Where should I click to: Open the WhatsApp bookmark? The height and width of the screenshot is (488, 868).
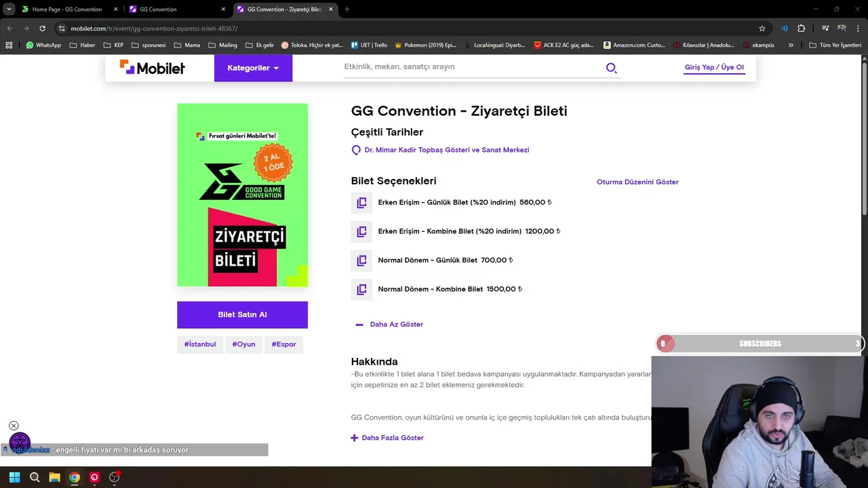43,45
